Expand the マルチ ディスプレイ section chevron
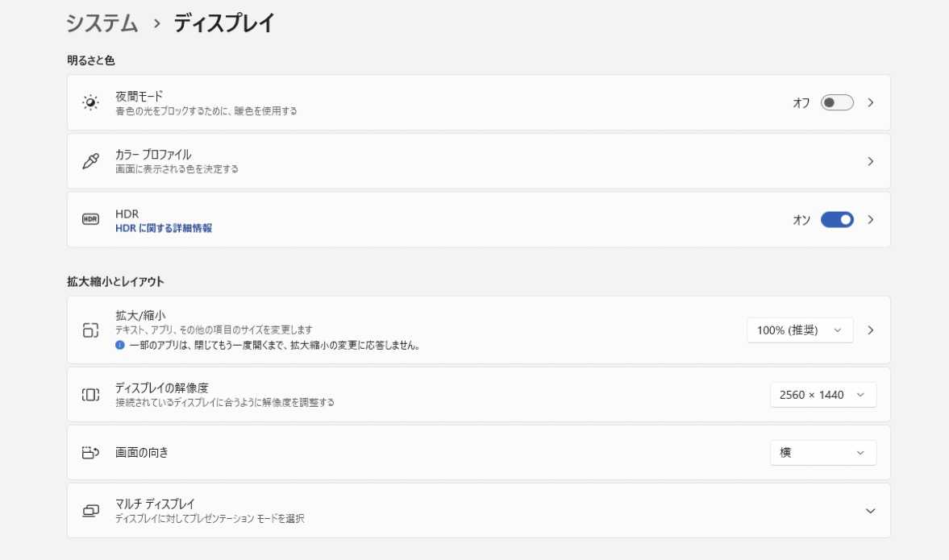Screen dimensions: 949x560 tap(870, 511)
